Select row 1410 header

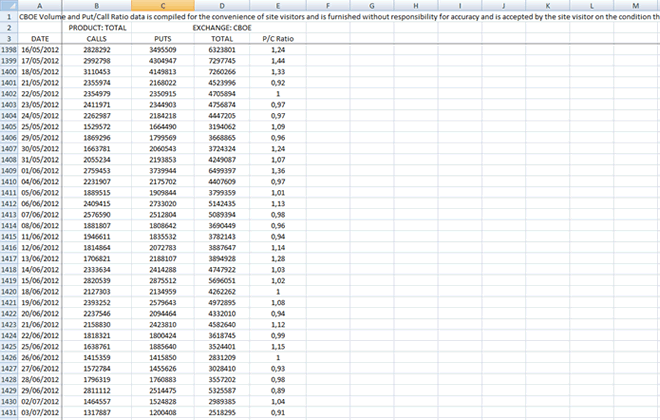click(9, 182)
